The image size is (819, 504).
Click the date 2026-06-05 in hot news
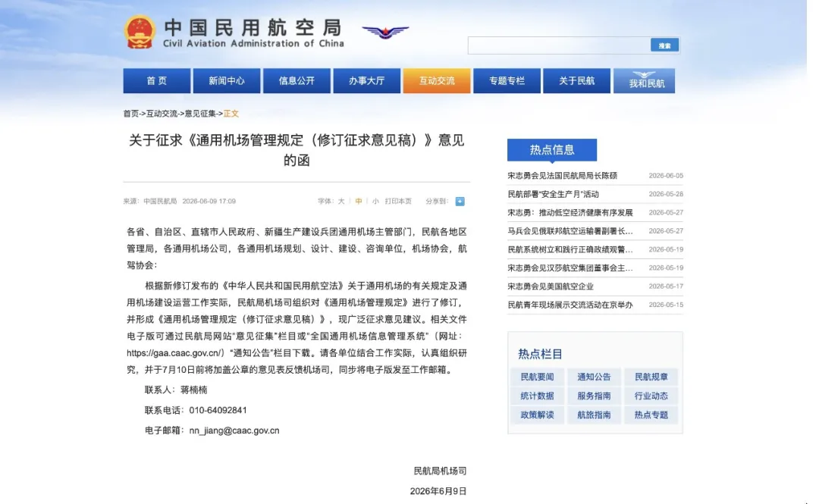click(x=666, y=176)
